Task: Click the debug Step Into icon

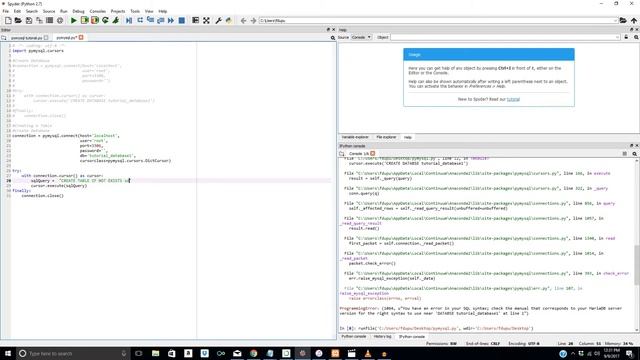Action: click(x=150, y=20)
